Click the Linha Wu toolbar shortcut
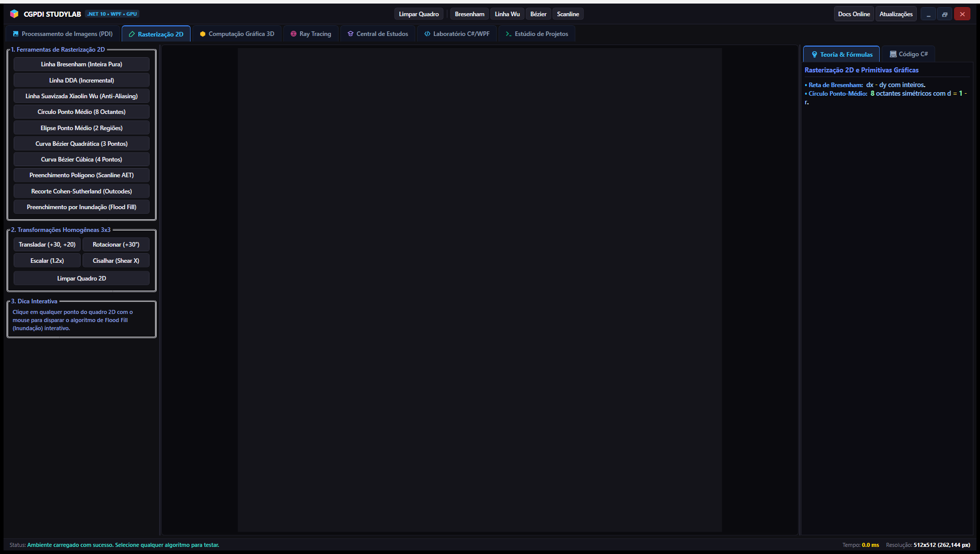 (x=507, y=14)
